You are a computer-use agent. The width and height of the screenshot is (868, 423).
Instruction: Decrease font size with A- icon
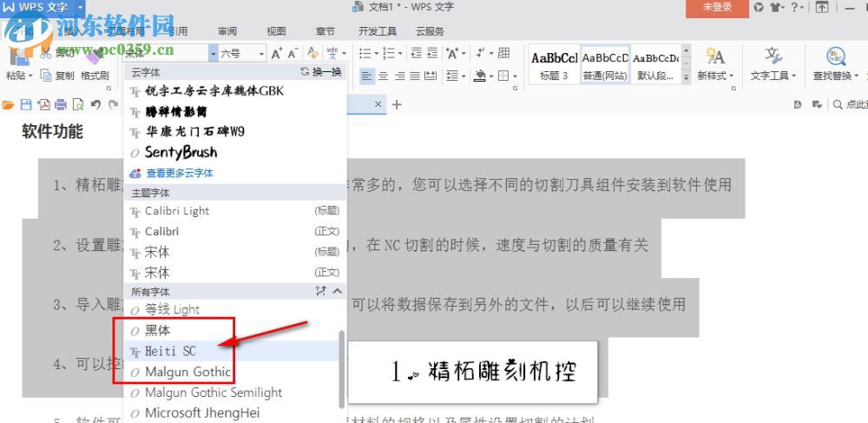pos(293,53)
